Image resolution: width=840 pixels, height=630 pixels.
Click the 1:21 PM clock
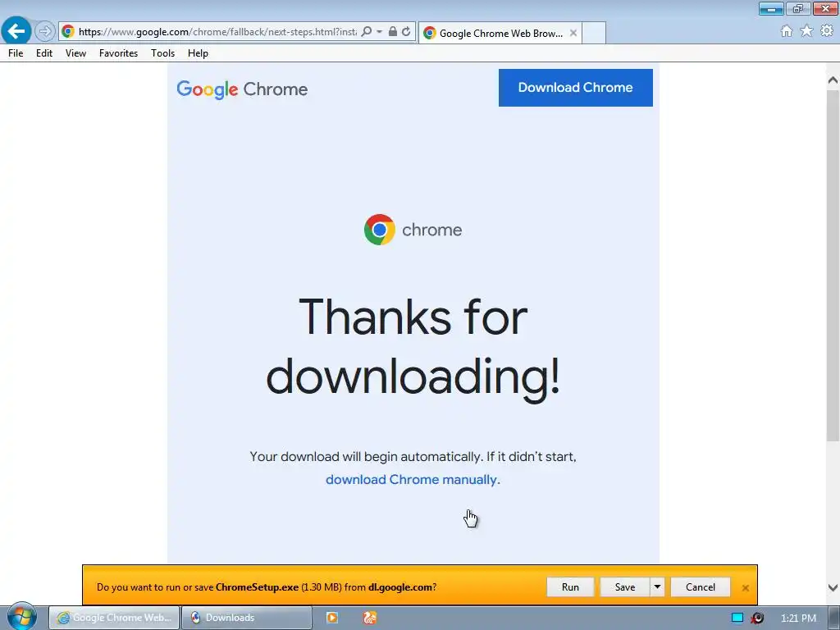coord(798,619)
